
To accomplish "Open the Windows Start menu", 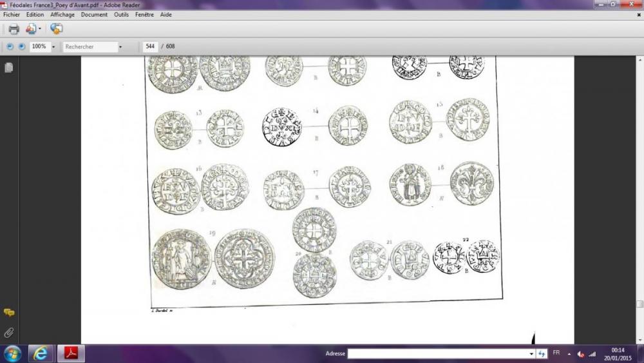I will tap(12, 353).
